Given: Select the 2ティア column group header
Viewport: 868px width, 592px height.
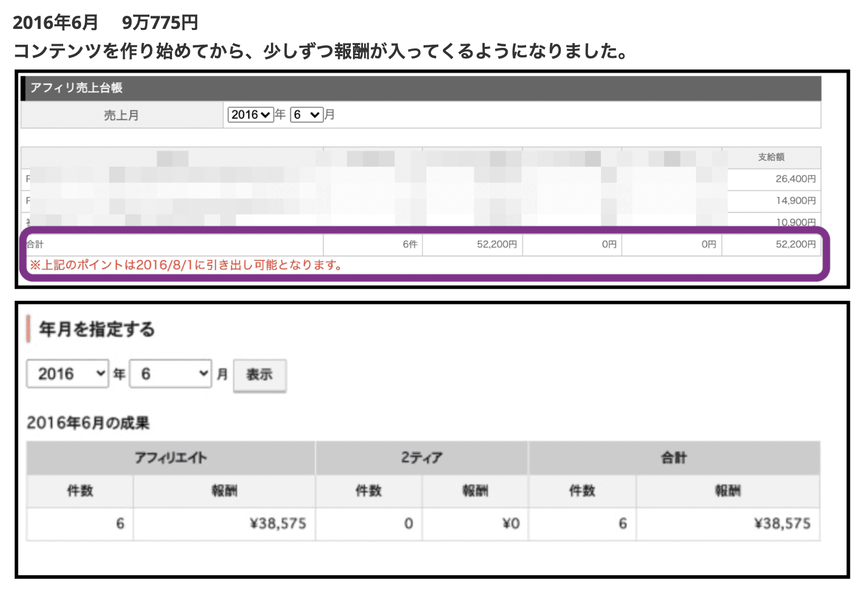Looking at the screenshot, I should 421,458.
